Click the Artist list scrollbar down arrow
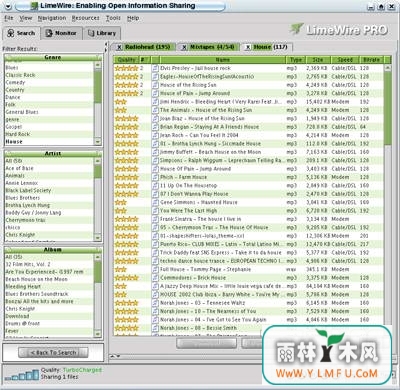 point(98,237)
